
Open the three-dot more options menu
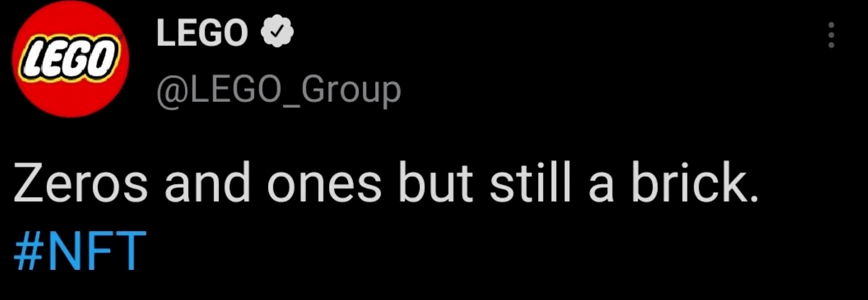pyautogui.click(x=831, y=35)
